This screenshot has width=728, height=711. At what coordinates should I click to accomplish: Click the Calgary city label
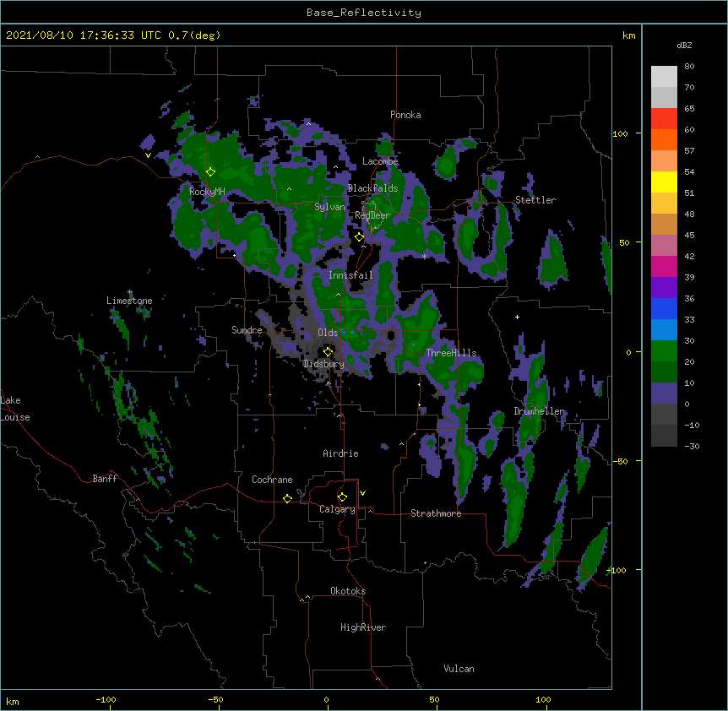[x=338, y=509]
